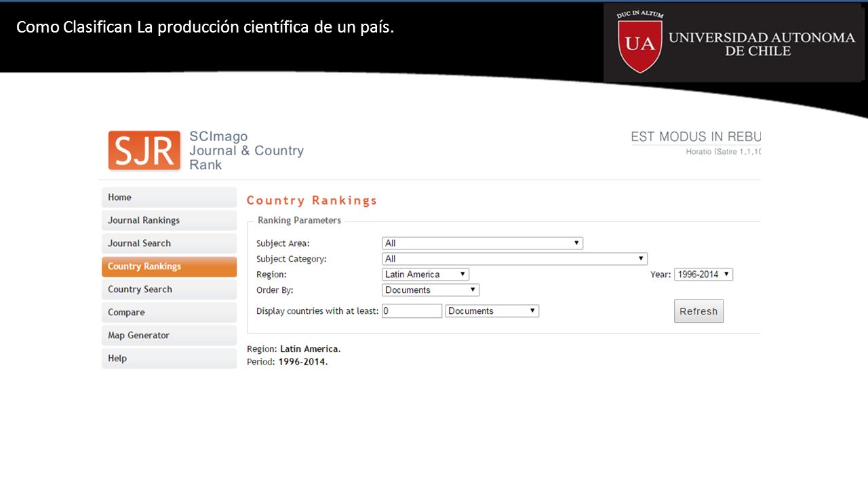This screenshot has height=488, width=868.
Task: Click the 'Subject Category:' label
Action: [292, 259]
